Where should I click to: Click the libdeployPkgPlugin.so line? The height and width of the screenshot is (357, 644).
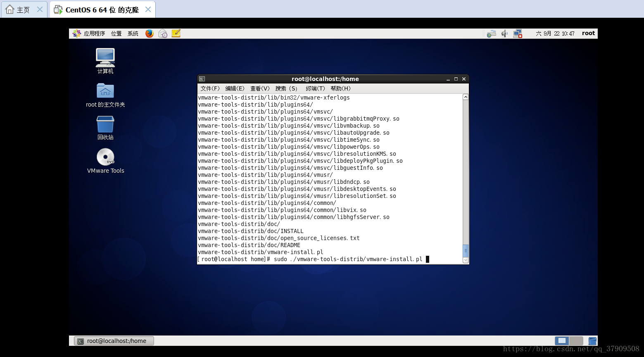tap(300, 161)
